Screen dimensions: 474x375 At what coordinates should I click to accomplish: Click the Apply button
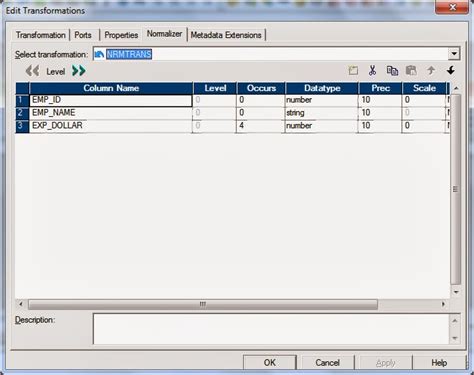coord(385,362)
